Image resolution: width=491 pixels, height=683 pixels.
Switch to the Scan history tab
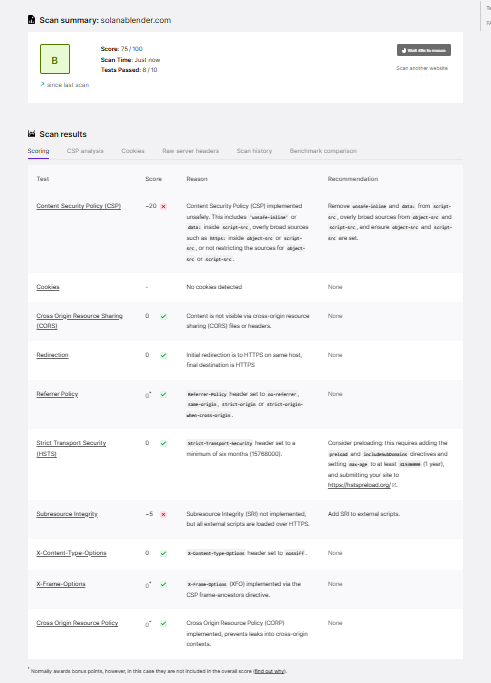254,151
